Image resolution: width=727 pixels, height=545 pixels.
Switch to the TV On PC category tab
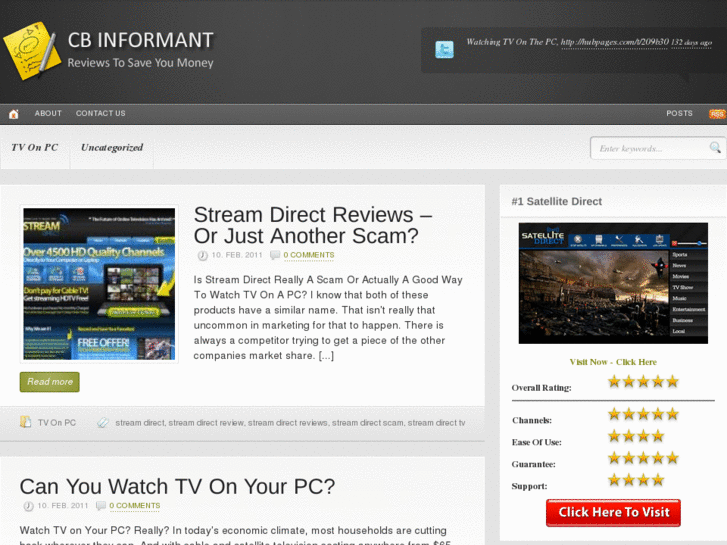35,147
